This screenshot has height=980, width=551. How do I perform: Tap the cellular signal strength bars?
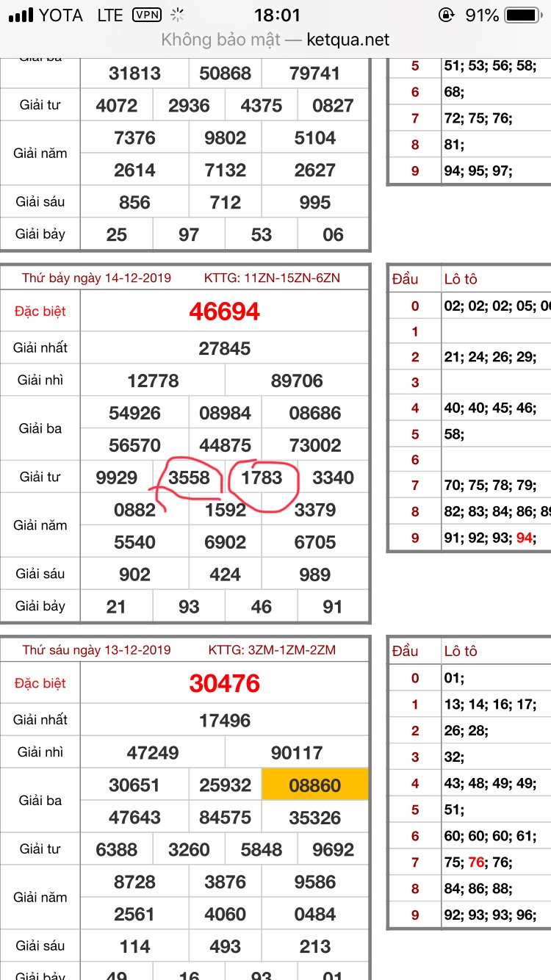pyautogui.click(x=21, y=15)
